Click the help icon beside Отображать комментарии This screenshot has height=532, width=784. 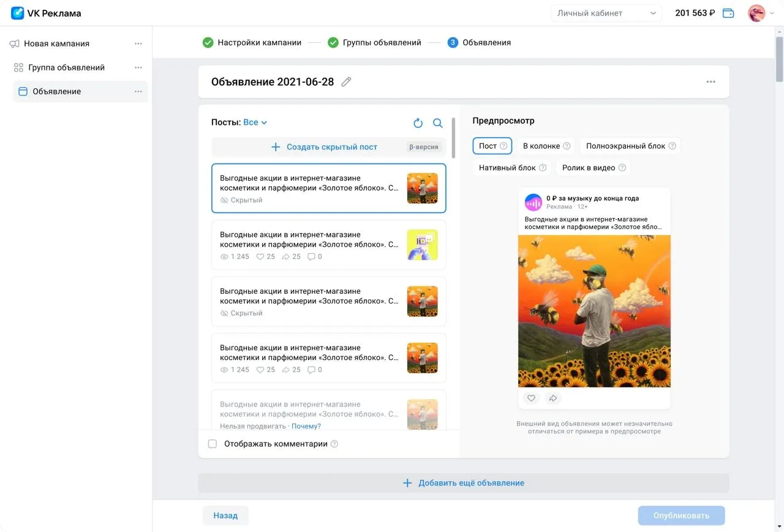pyautogui.click(x=334, y=444)
